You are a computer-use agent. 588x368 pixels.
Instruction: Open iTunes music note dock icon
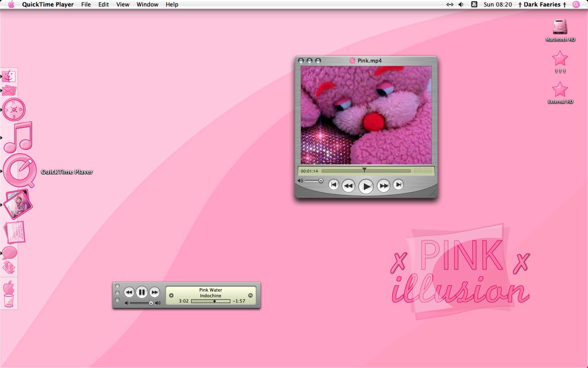click(x=18, y=137)
